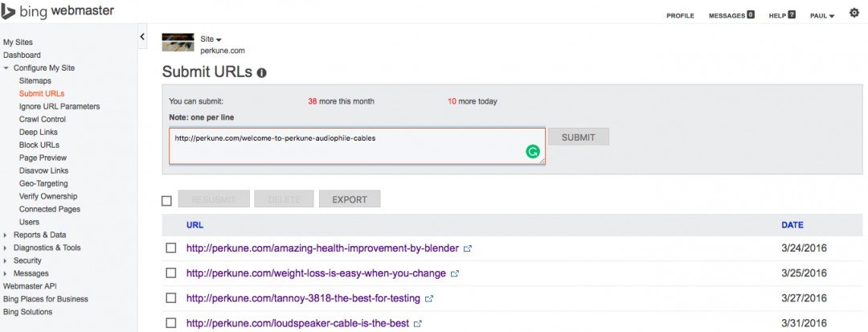The width and height of the screenshot is (868, 332).
Task: Select Sitemaps in the sidebar
Action: tap(35, 80)
